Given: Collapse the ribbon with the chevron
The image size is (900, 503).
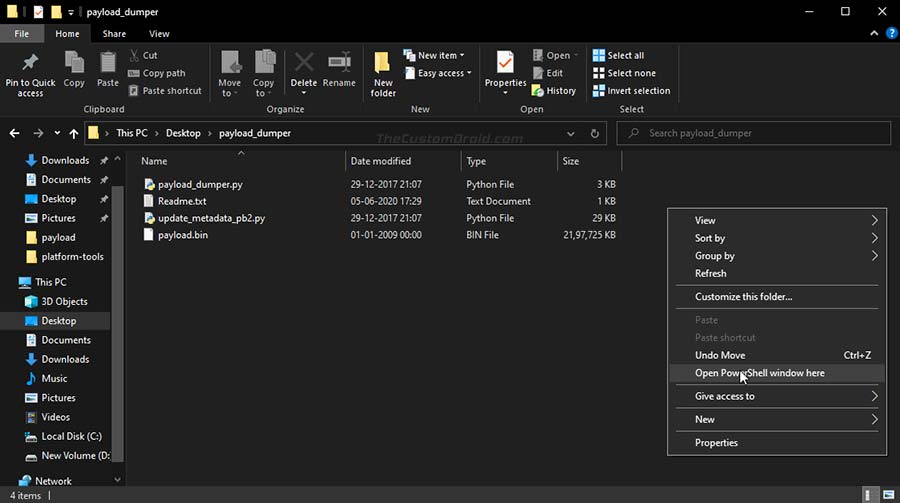Looking at the screenshot, I should click(874, 34).
